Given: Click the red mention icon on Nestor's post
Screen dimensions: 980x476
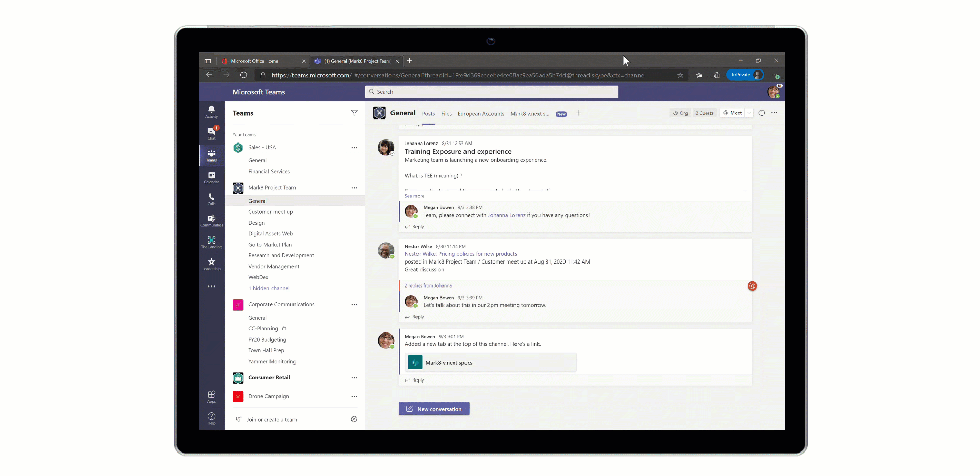Looking at the screenshot, I should pyautogui.click(x=752, y=286).
